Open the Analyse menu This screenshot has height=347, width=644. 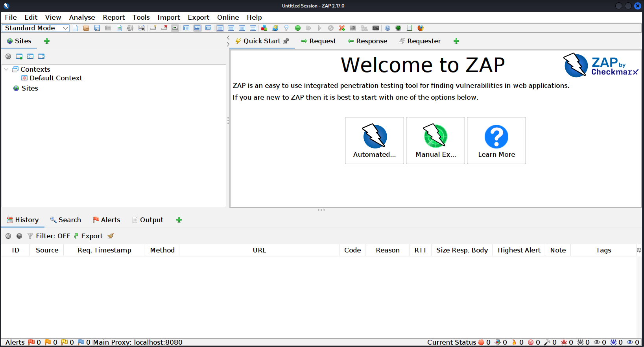(x=82, y=17)
